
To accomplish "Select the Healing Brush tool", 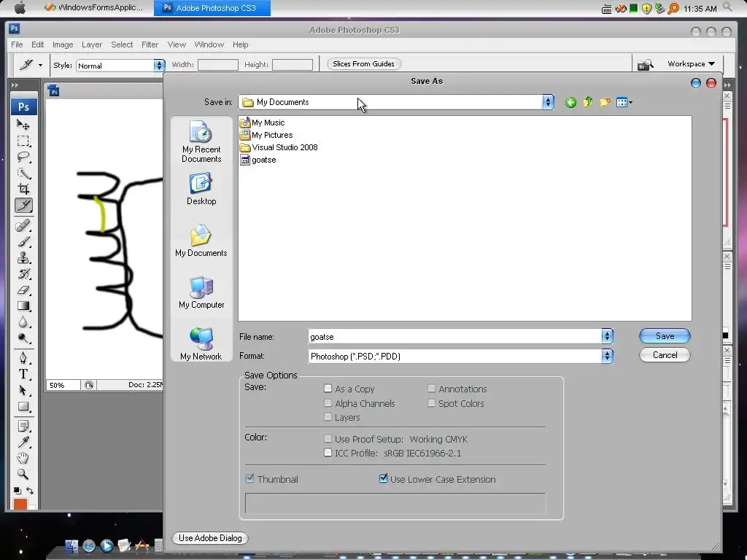I will pos(23,225).
